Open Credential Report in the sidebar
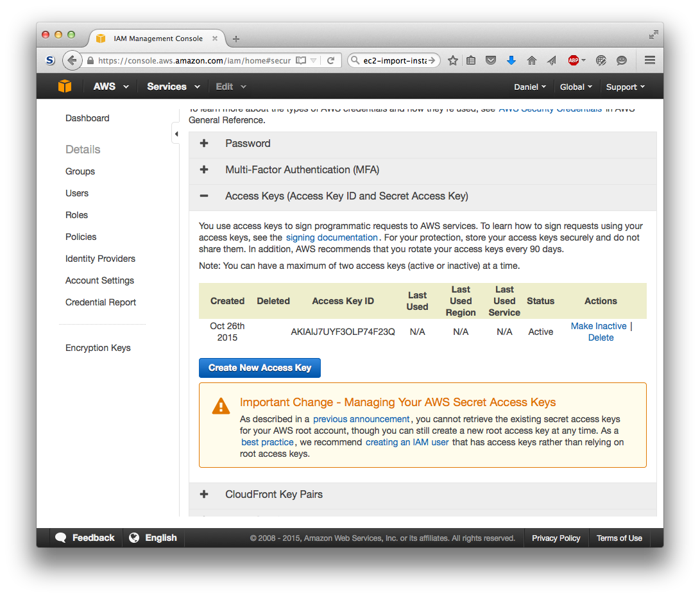The width and height of the screenshot is (700, 598). coord(101,302)
